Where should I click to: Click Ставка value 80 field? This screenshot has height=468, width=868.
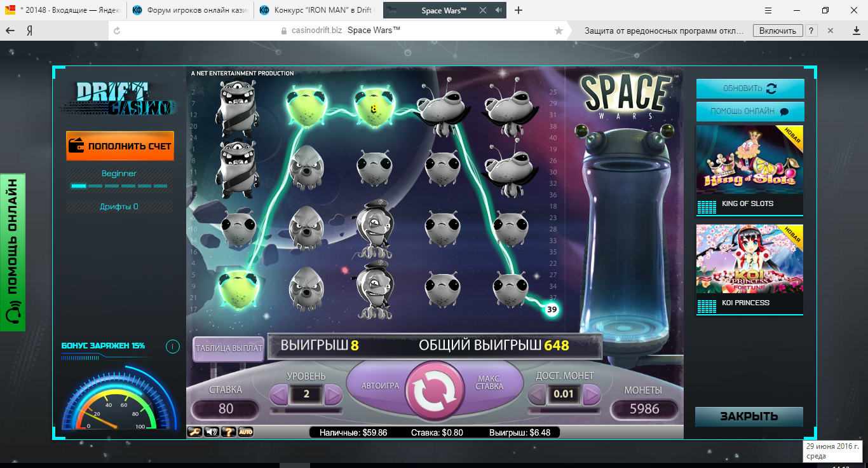pos(226,409)
